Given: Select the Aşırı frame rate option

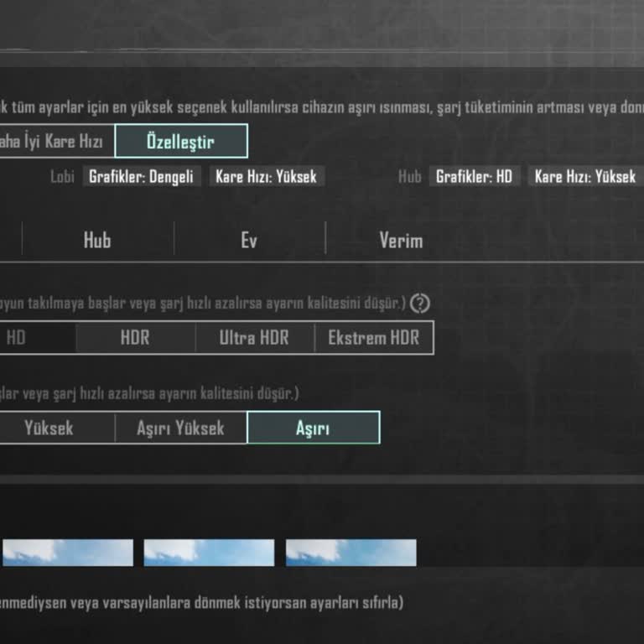Looking at the screenshot, I should pyautogui.click(x=314, y=428).
